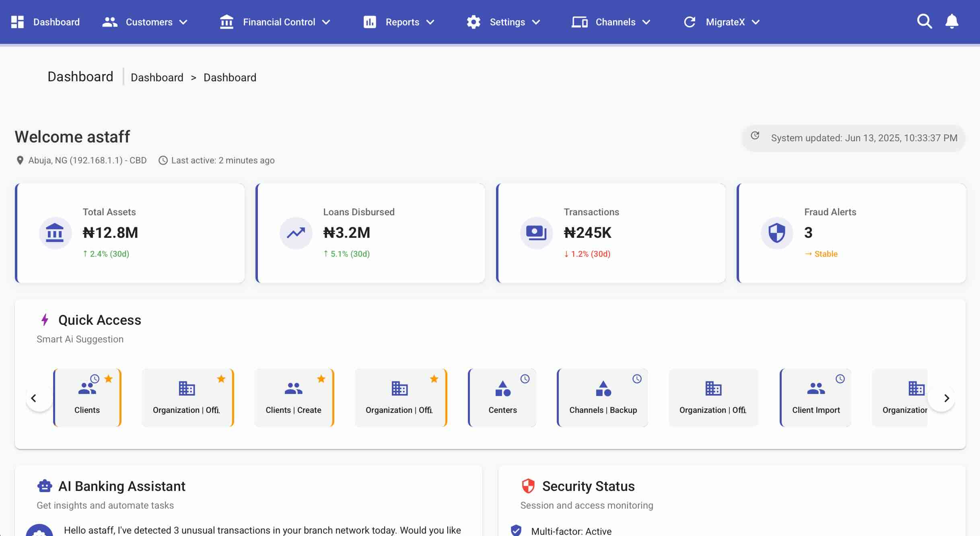Viewport: 980px width, 536px height.
Task: Open the Customers menu label
Action: (x=149, y=22)
